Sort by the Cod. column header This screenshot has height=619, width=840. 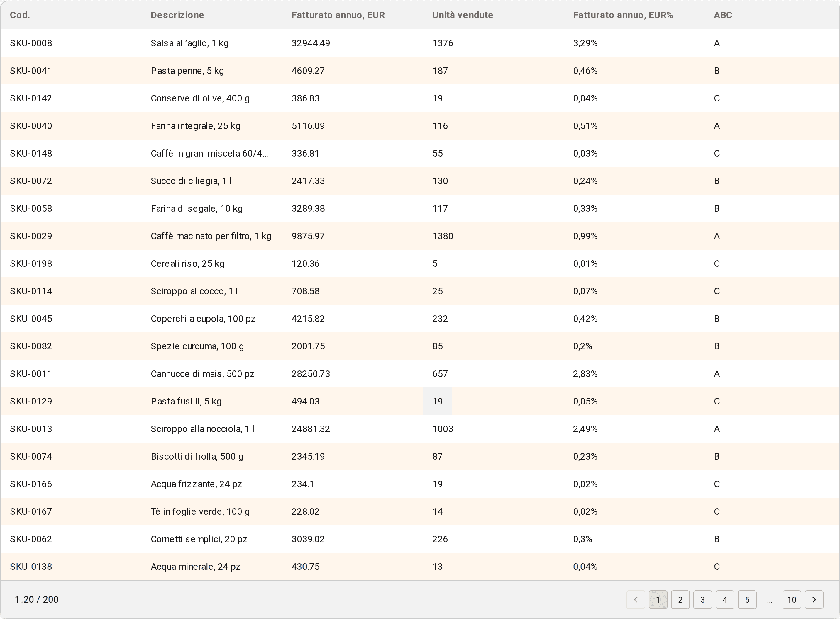pos(20,15)
